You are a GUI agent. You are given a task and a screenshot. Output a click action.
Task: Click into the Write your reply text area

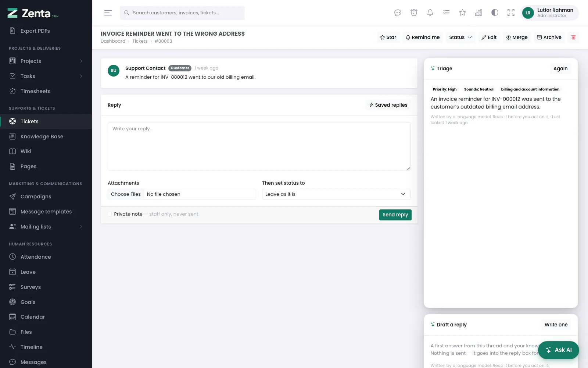click(259, 146)
